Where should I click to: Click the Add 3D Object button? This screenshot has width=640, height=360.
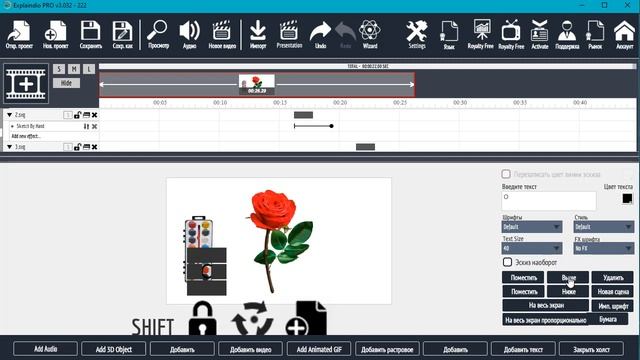click(x=113, y=349)
